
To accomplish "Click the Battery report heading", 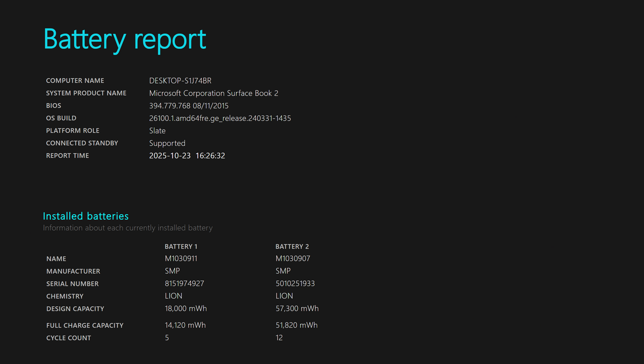I will (125, 39).
